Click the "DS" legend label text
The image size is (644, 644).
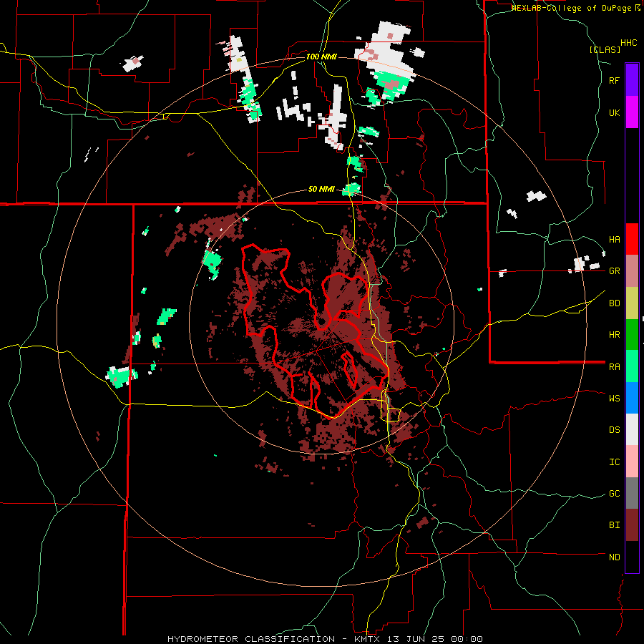[614, 430]
